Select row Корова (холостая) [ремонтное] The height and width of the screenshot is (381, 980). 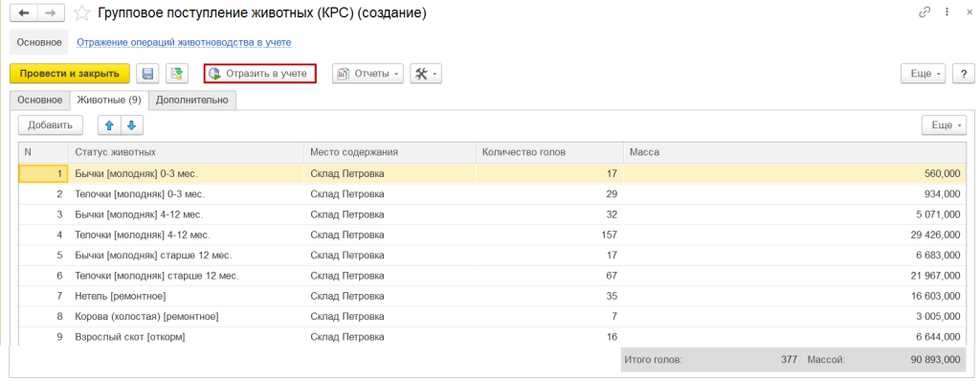493,317
